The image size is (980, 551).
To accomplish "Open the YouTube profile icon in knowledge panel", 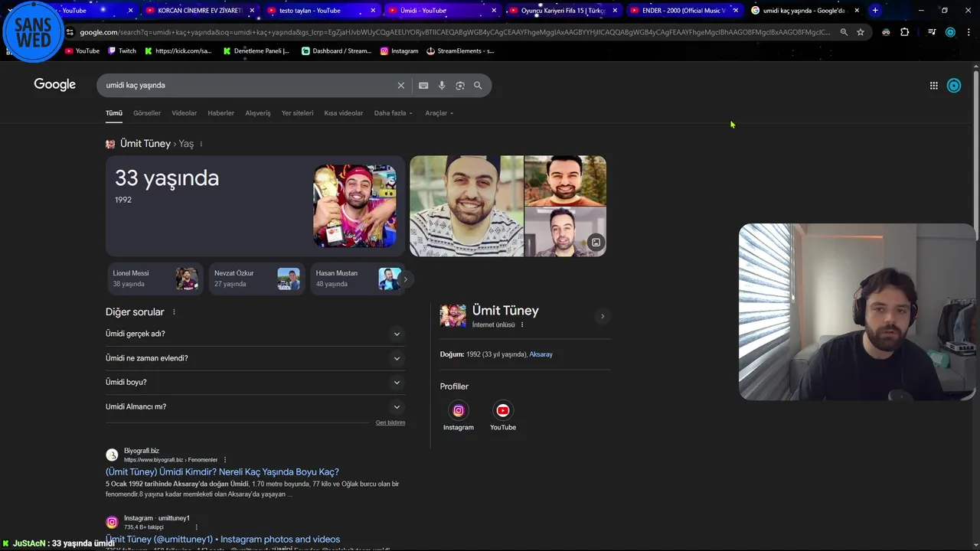I will [503, 410].
